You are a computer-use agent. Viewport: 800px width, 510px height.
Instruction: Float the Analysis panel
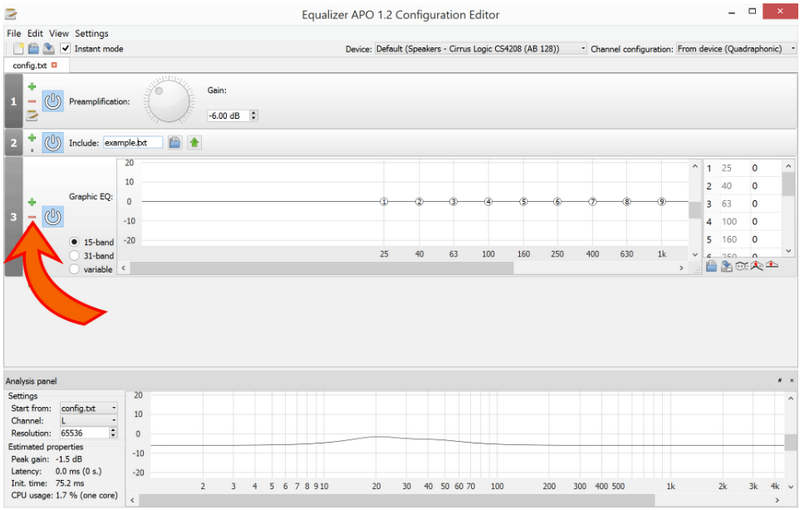[780, 380]
